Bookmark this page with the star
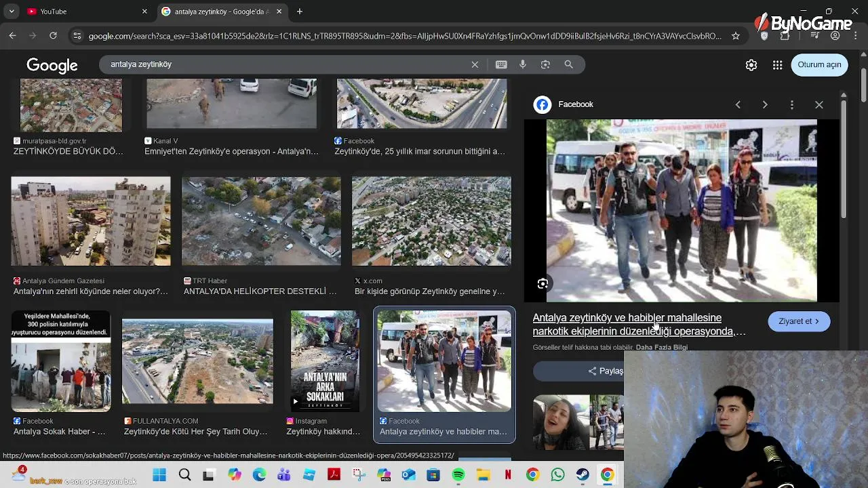 pos(736,36)
